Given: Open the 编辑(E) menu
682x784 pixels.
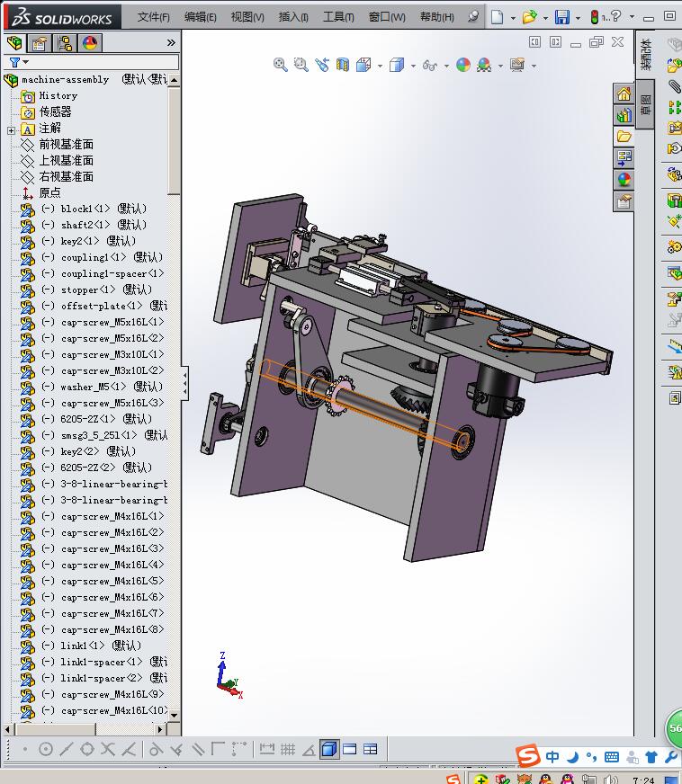Looking at the screenshot, I should pyautogui.click(x=200, y=17).
